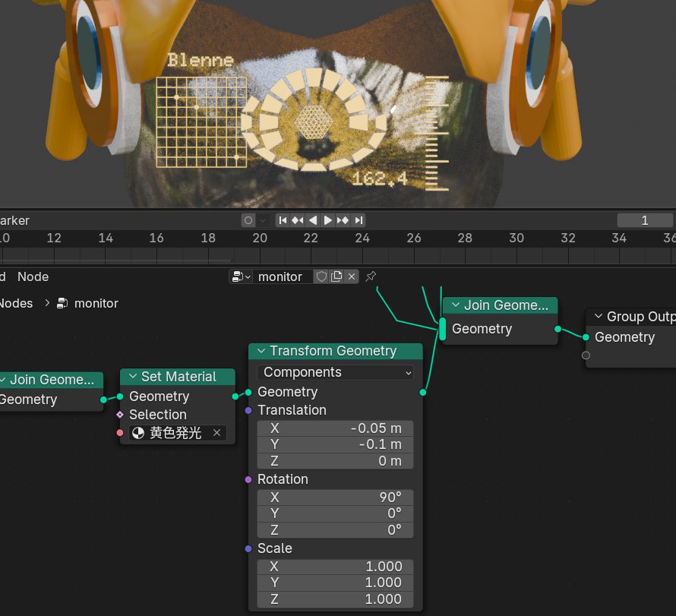Toggle the auto keying record button

(248, 220)
